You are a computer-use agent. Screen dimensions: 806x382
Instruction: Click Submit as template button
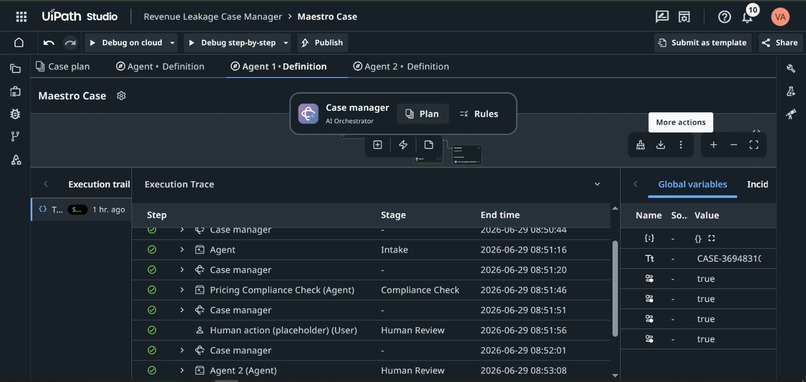coord(703,43)
